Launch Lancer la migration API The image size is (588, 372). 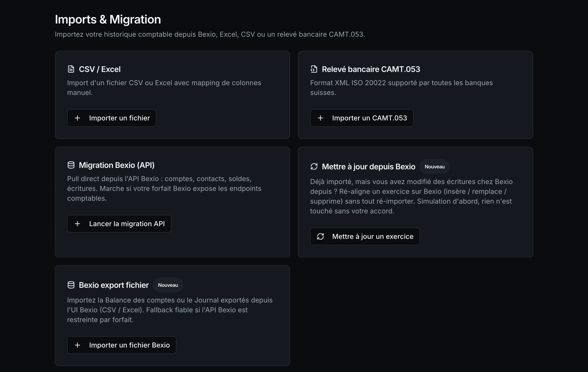119,224
